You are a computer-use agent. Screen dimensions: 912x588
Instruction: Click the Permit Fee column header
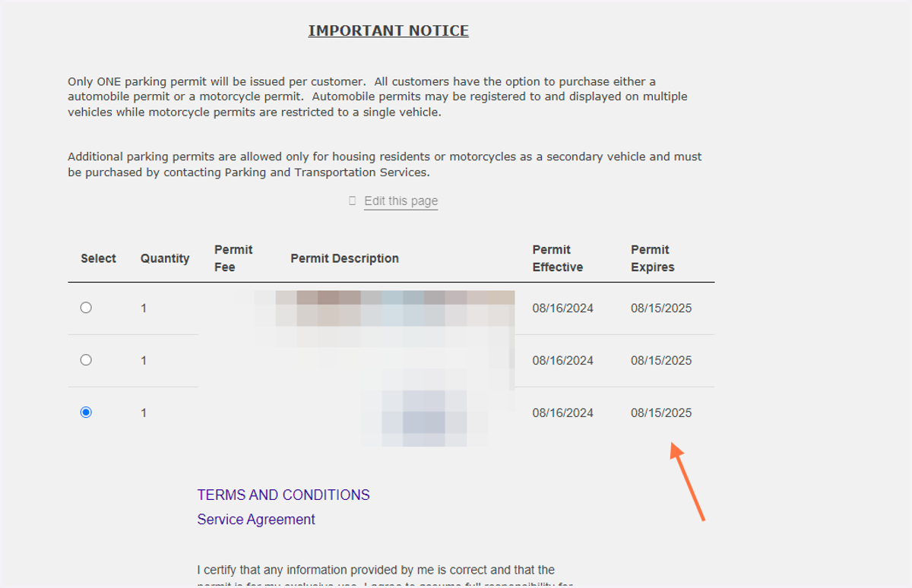233,258
